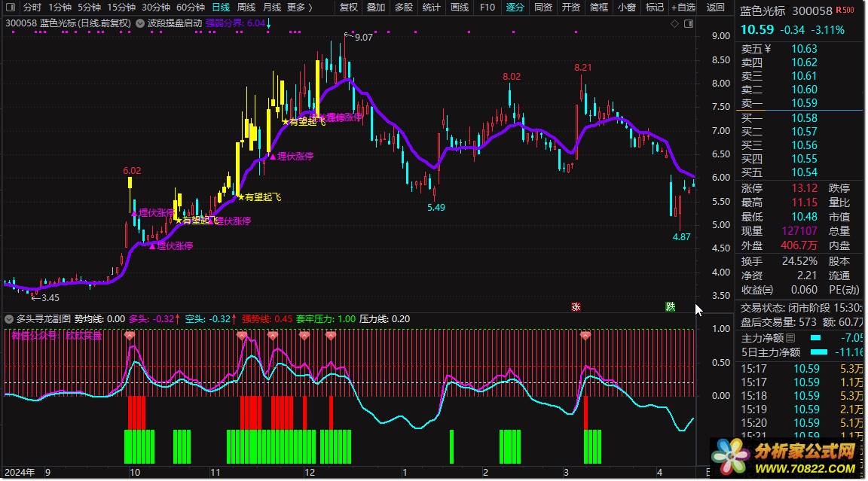The width and height of the screenshot is (868, 481).
Task: Click the red 涨 marker on the chart
Action: coord(576,306)
